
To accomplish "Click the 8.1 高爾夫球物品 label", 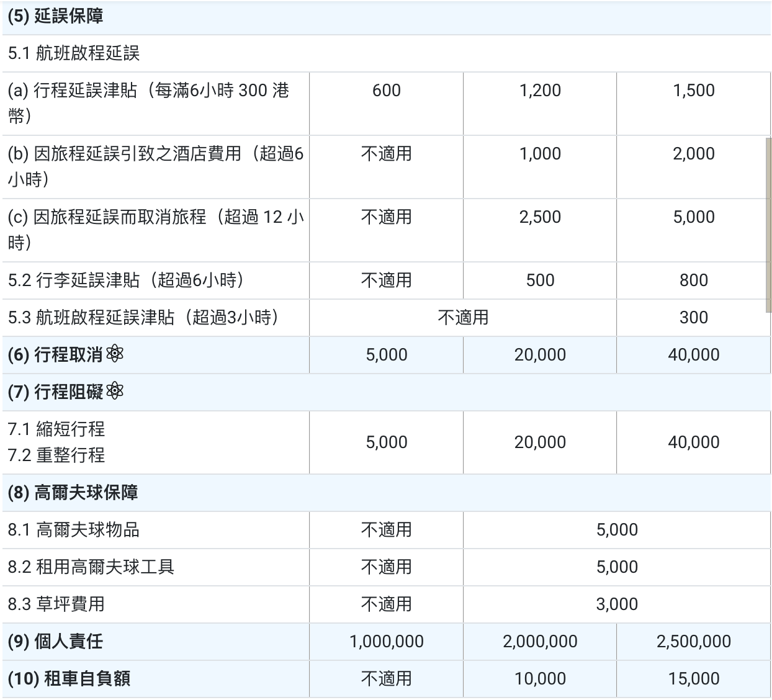I will point(74,530).
